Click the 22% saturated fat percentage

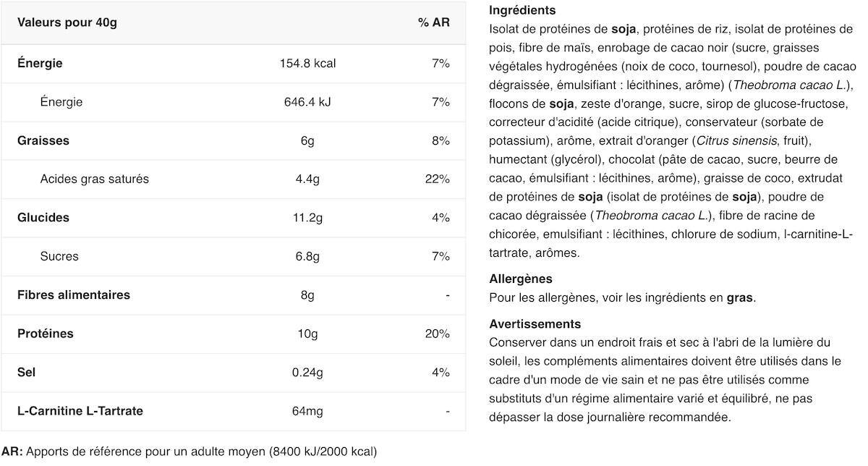(x=438, y=179)
